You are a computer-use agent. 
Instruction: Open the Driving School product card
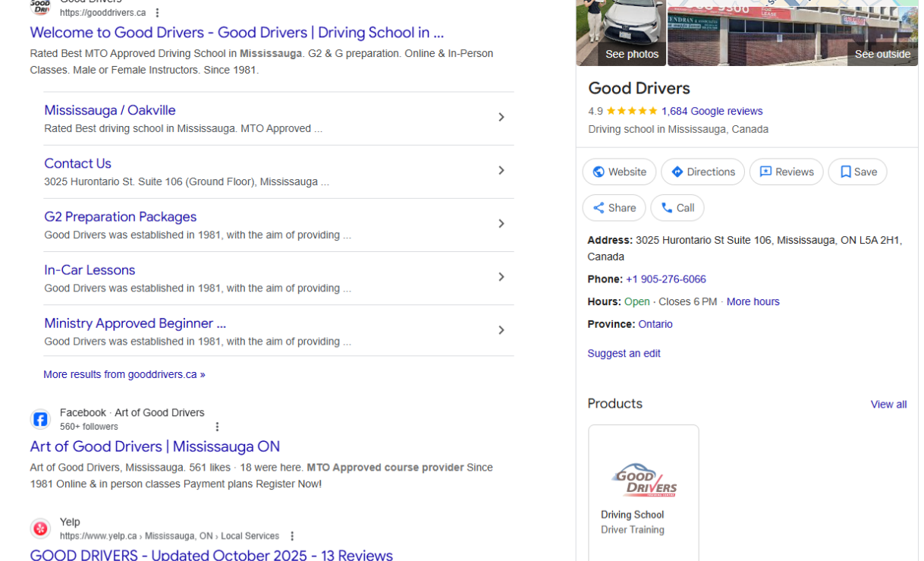643,493
